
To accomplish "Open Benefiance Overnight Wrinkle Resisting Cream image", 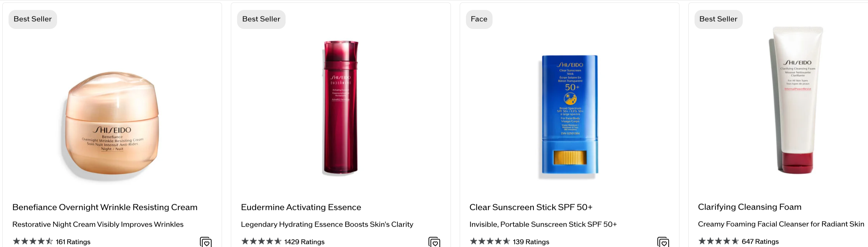I will pyautogui.click(x=112, y=126).
